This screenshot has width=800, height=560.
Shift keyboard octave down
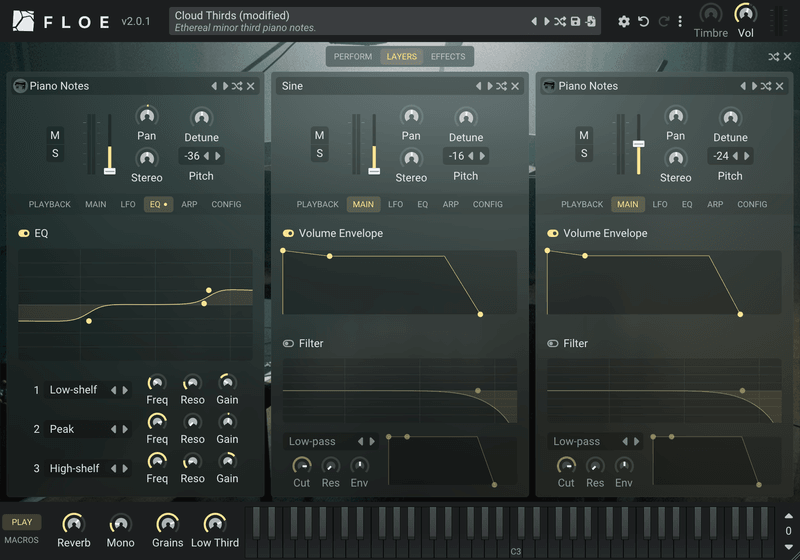click(788, 547)
